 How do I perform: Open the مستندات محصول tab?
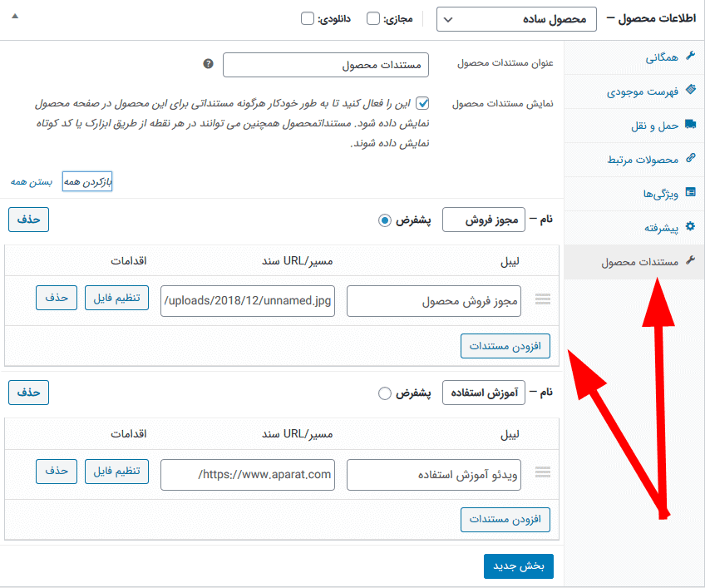click(x=634, y=262)
